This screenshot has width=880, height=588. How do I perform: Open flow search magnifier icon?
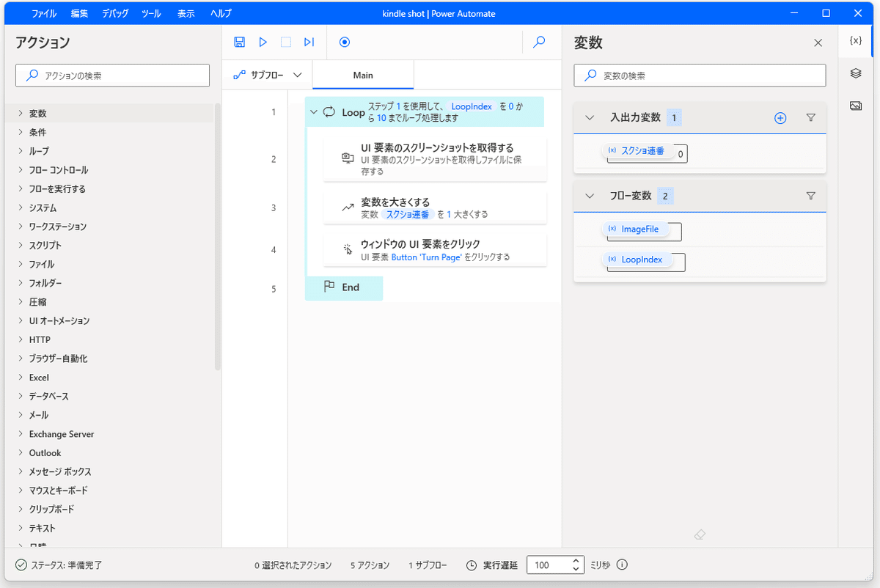coord(539,43)
